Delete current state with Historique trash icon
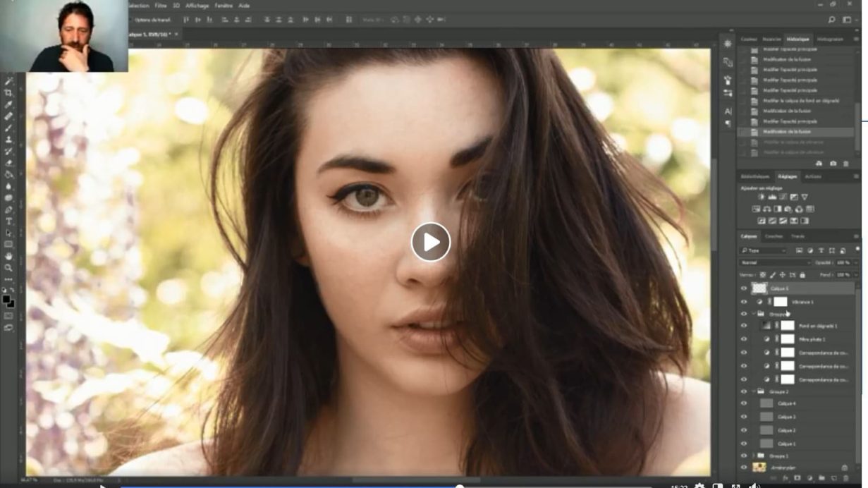The width and height of the screenshot is (868, 488). click(x=846, y=164)
